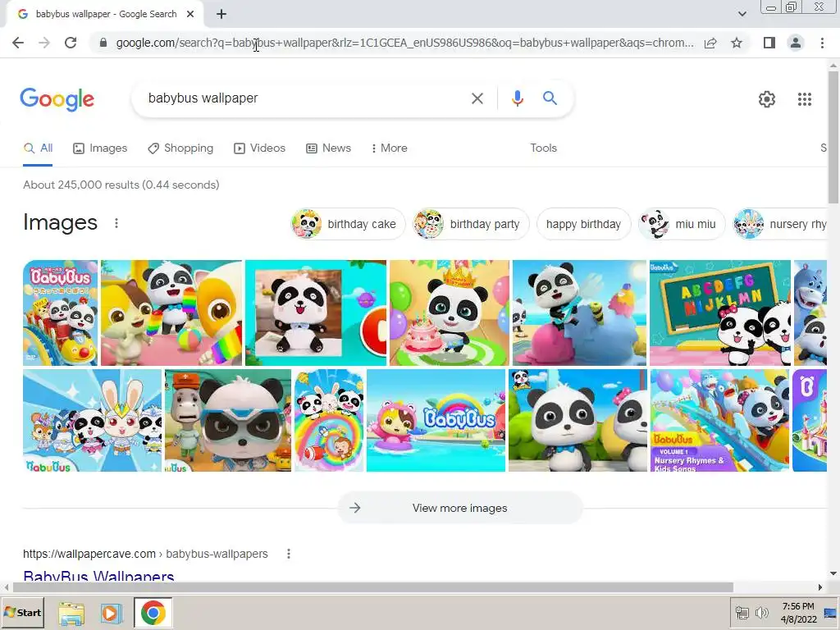This screenshot has height=630, width=840.
Task: Open the wallpapercave result three-dot menu
Action: (x=289, y=554)
